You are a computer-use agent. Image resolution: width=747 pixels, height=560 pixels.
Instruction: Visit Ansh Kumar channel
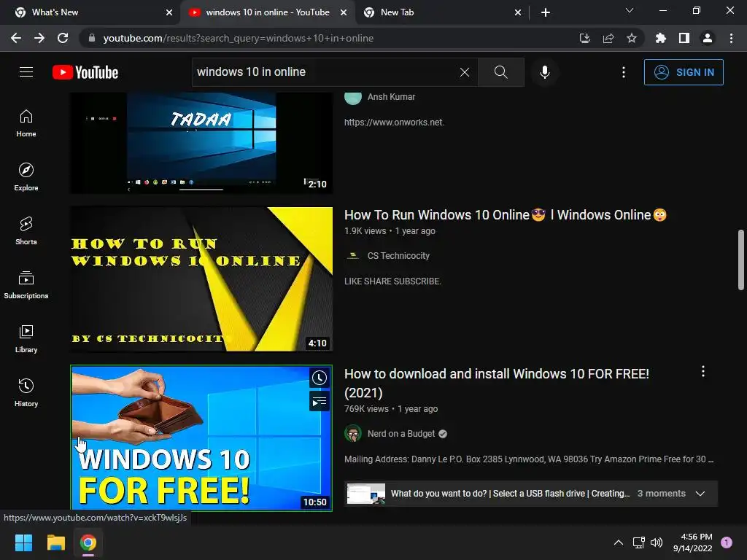tap(391, 97)
